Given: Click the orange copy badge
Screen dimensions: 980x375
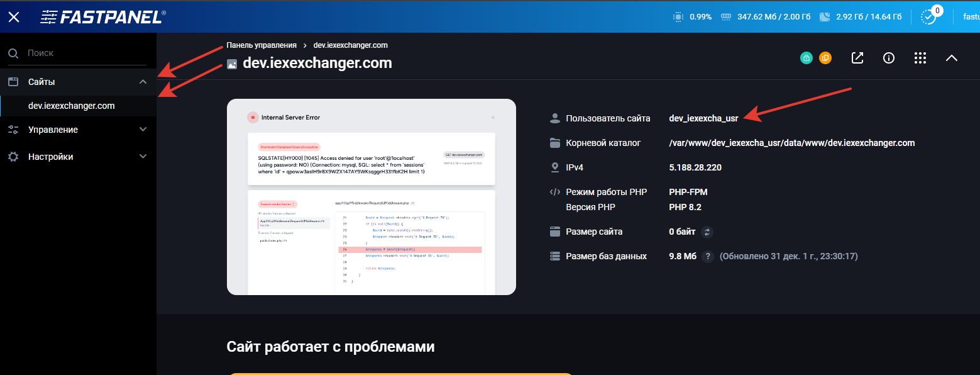Looking at the screenshot, I should tap(825, 58).
